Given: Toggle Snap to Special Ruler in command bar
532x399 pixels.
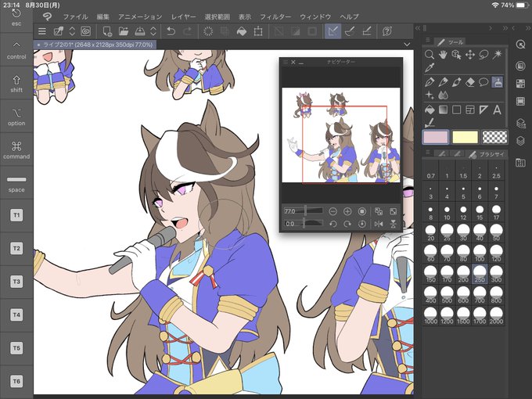Looking at the screenshot, I should coord(350,31).
